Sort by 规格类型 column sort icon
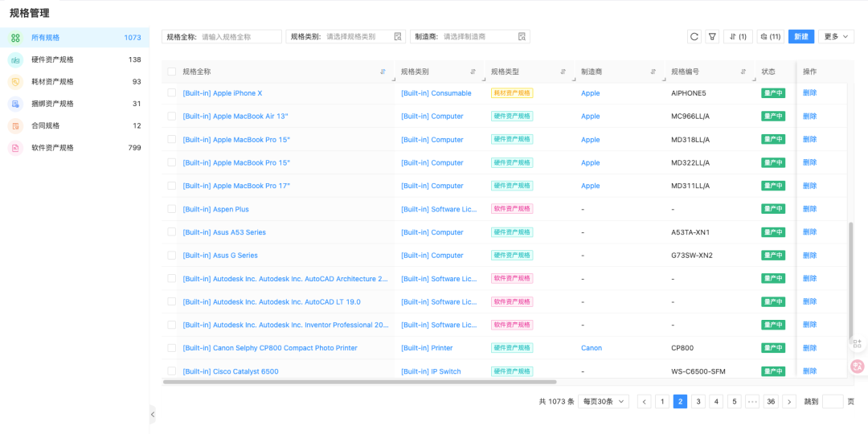 (x=563, y=72)
